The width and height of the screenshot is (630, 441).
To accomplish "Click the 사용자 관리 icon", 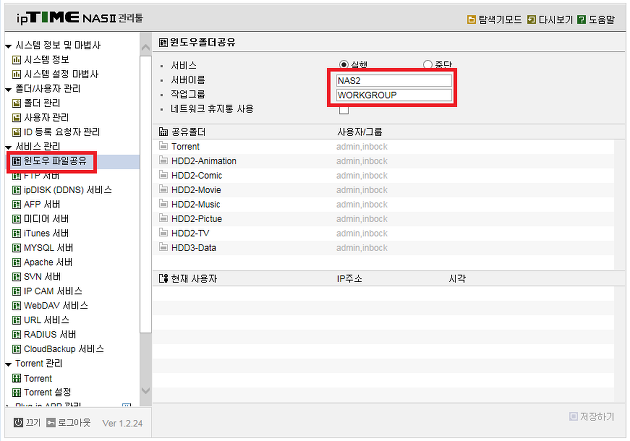I will click(x=16, y=118).
